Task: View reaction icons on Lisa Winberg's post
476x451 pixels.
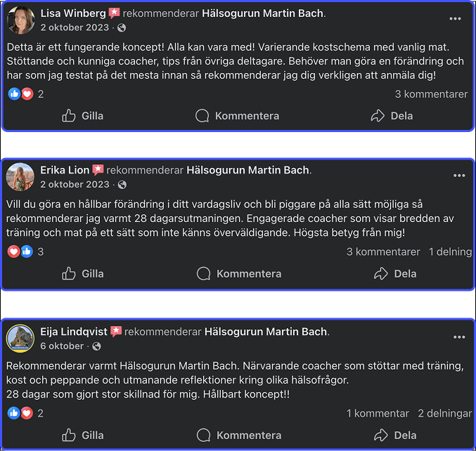Action: click(20, 94)
